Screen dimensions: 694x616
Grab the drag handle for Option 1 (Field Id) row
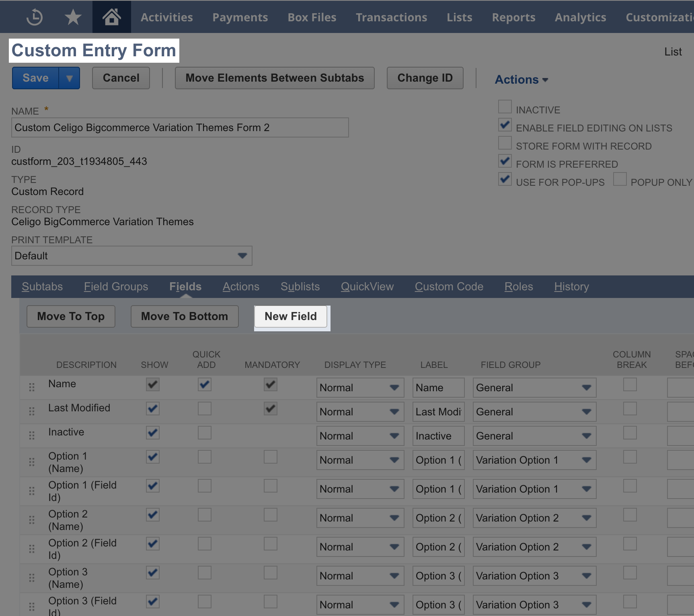(x=32, y=491)
